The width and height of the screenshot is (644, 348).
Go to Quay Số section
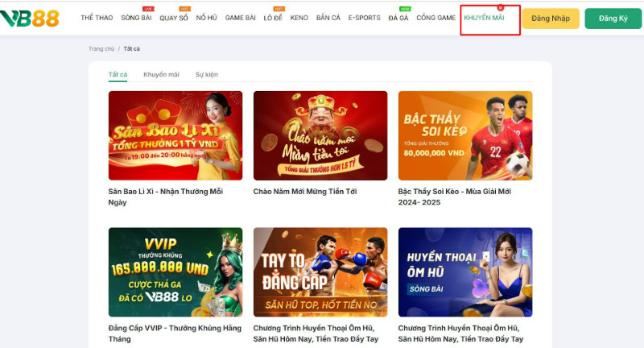coord(173,18)
